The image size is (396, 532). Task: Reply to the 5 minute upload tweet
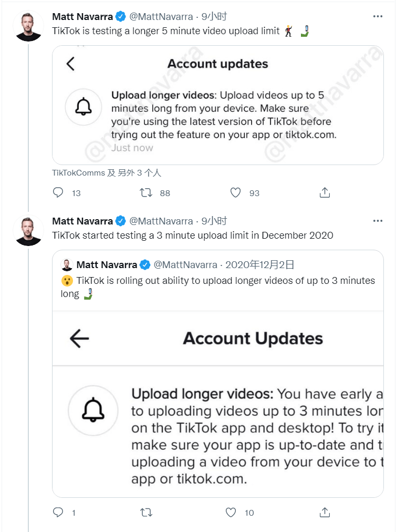(x=58, y=193)
